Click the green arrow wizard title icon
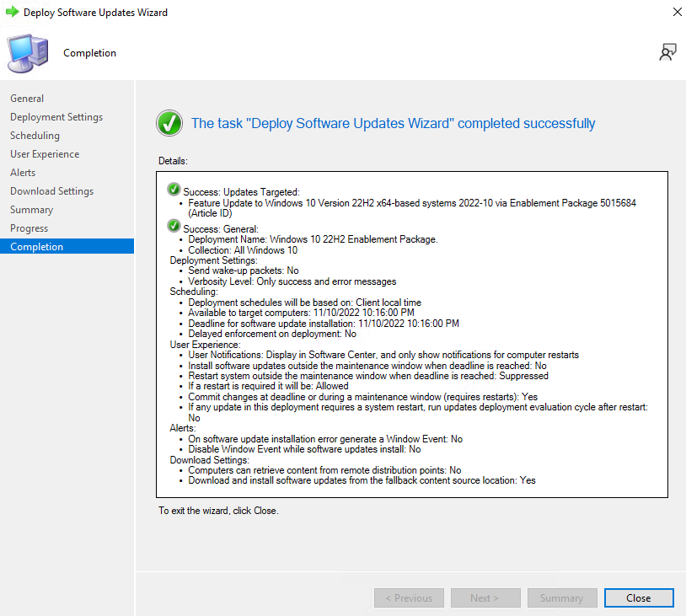This screenshot has width=686, height=616. 13,12
